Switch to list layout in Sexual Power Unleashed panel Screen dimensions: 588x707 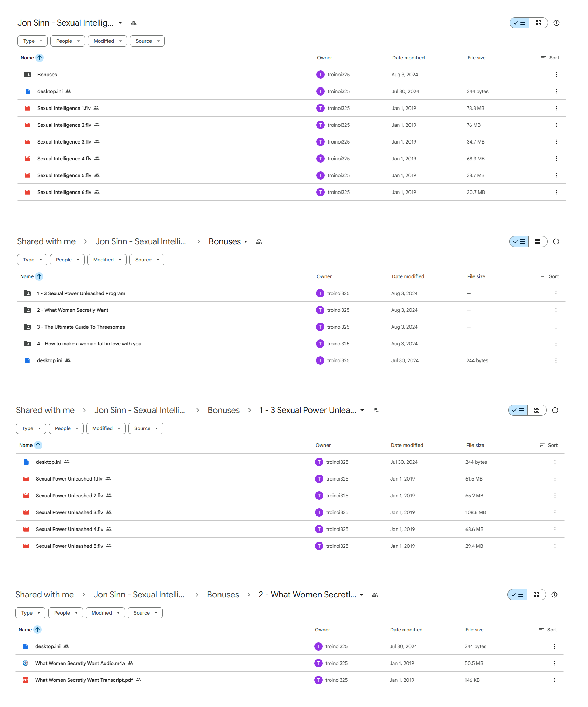tap(518, 410)
